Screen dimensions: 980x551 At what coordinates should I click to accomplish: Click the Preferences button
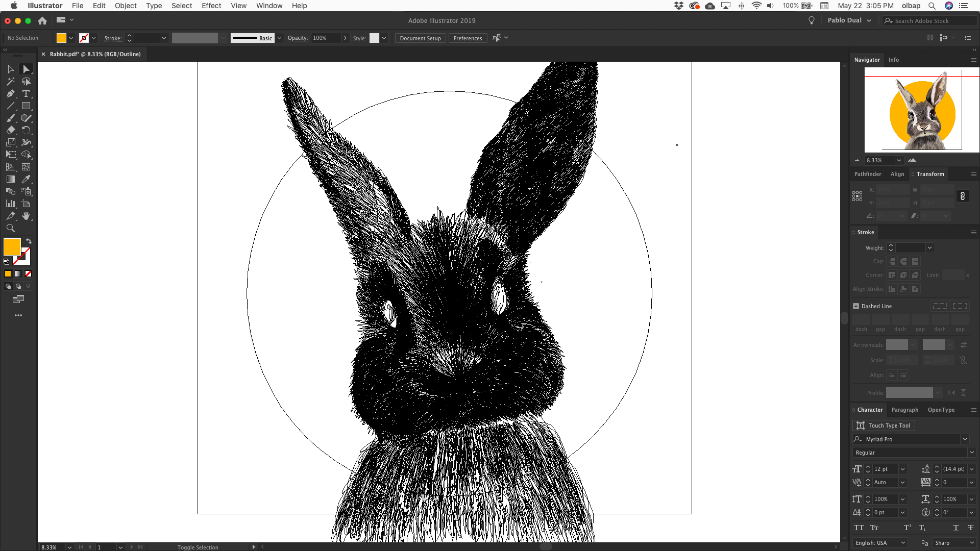pyautogui.click(x=467, y=38)
